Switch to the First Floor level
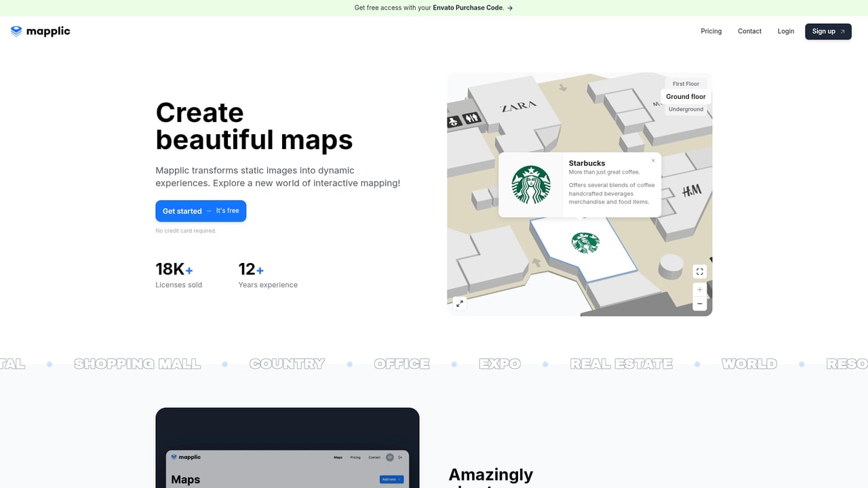The height and width of the screenshot is (488, 868). click(686, 83)
